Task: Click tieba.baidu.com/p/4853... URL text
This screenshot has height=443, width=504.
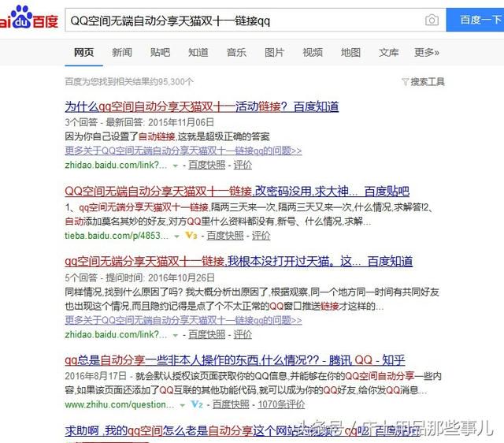Action: 117,236
